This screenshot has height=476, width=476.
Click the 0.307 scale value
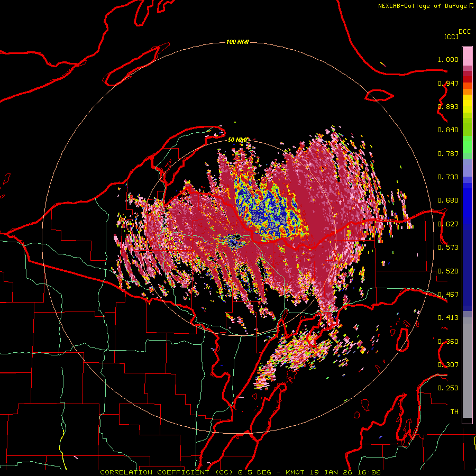(x=448, y=365)
